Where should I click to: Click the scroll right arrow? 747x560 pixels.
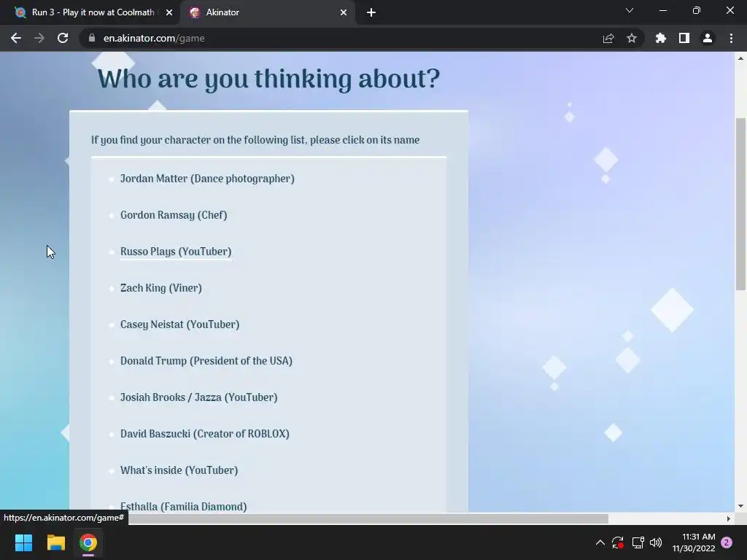(x=729, y=518)
